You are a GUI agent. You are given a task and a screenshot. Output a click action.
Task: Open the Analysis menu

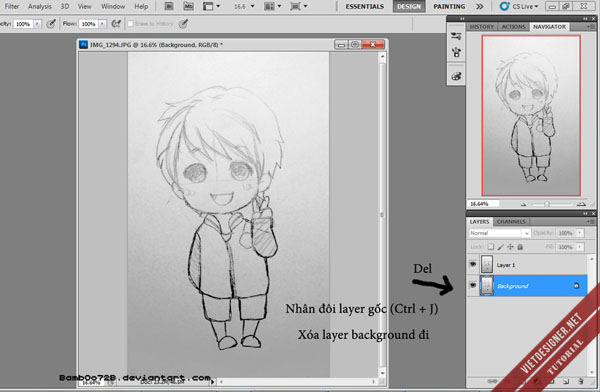pos(39,6)
